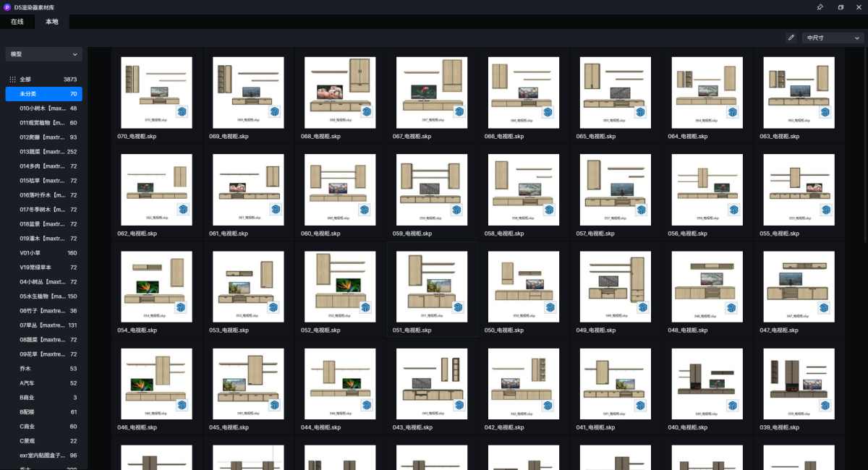
Task: Click the grid icon beside 全部
Action: (12, 80)
